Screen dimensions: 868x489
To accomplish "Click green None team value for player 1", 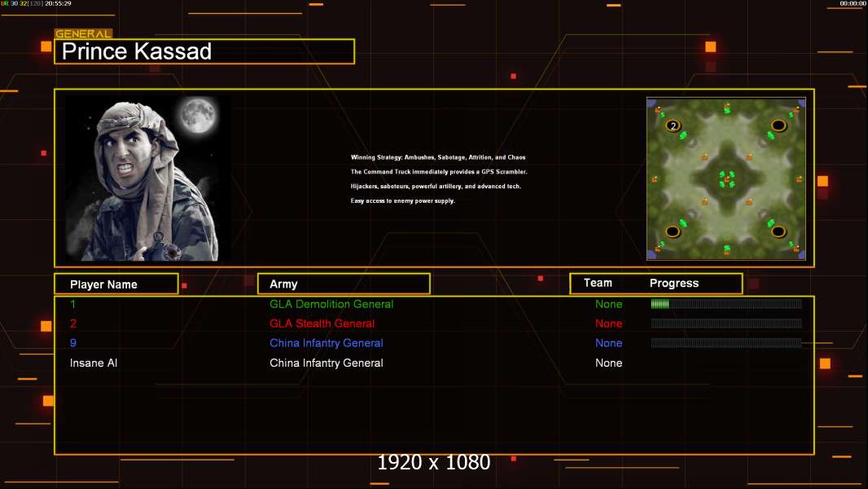I will point(608,304).
